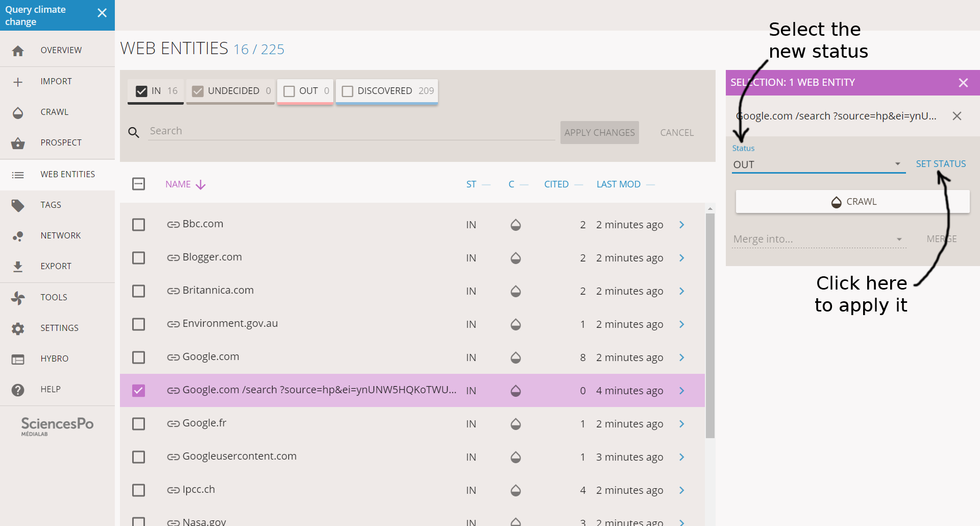
Task: Click the sort arrow next to NAME
Action: click(201, 184)
